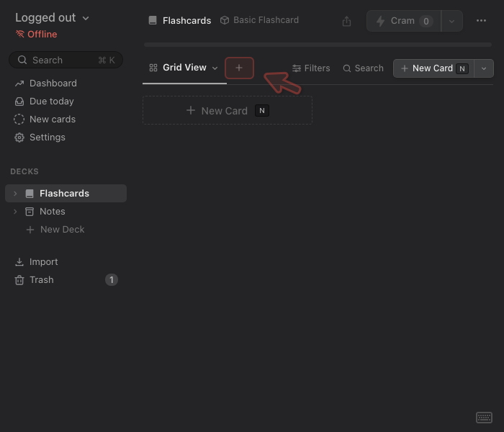Show New cards list
The width and height of the screenshot is (504, 432).
coord(52,120)
